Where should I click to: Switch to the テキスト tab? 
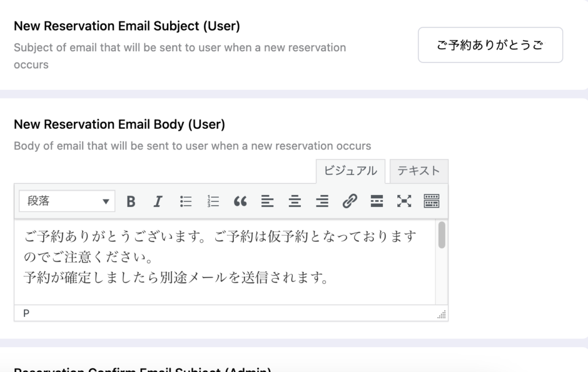(x=419, y=171)
